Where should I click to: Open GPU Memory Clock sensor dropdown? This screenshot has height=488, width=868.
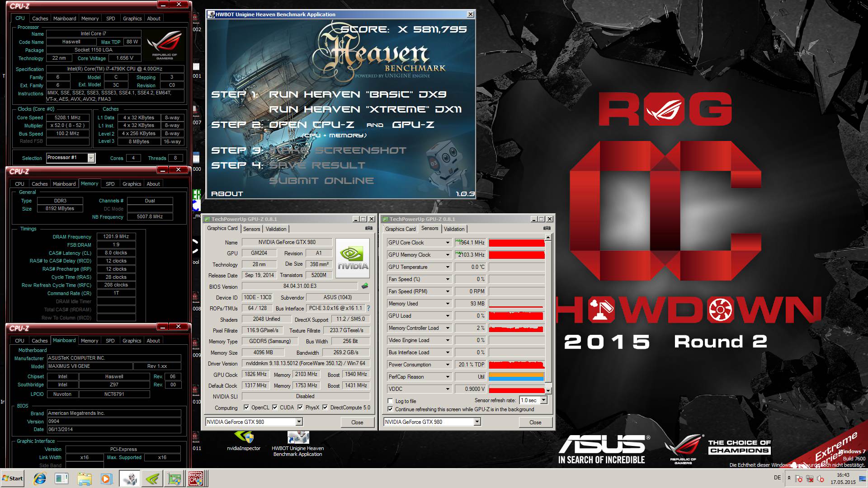[x=448, y=255]
